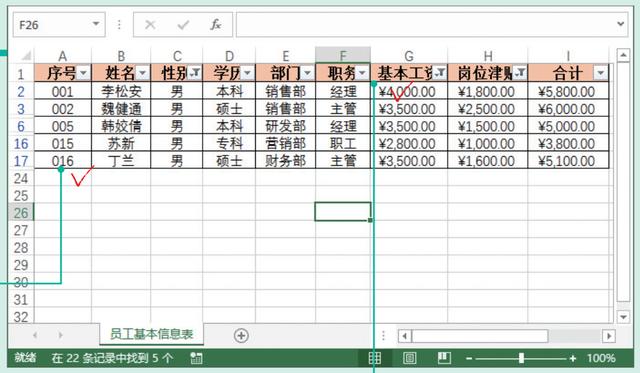
Task: Click the horizontal scrollbar thumb
Action: (x=480, y=336)
